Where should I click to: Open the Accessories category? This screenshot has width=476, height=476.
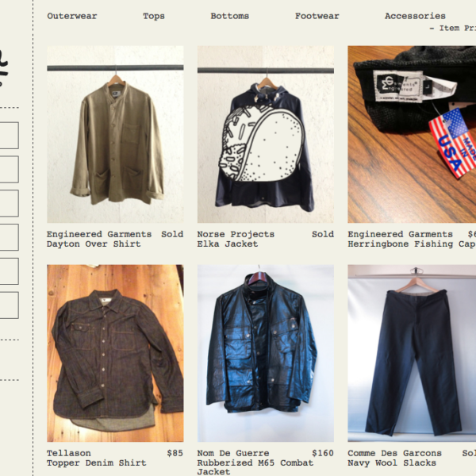coord(415,16)
